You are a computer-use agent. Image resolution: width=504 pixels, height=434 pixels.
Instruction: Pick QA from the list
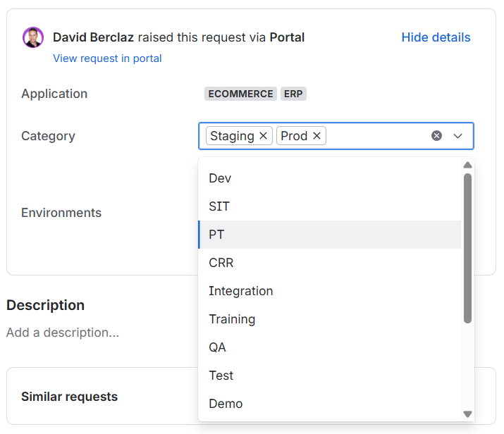(330, 347)
